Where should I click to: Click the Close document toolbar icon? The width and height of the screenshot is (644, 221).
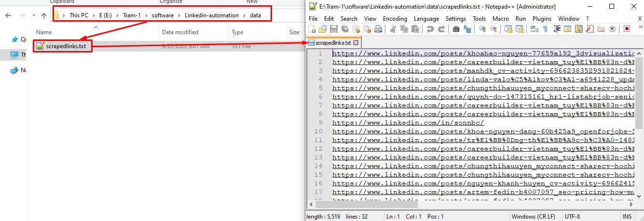(x=356, y=29)
